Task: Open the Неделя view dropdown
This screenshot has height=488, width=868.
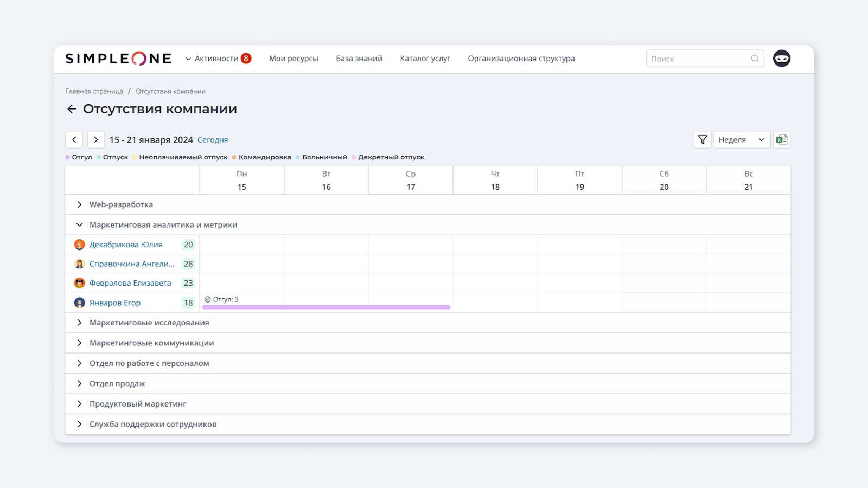Action: (x=741, y=140)
